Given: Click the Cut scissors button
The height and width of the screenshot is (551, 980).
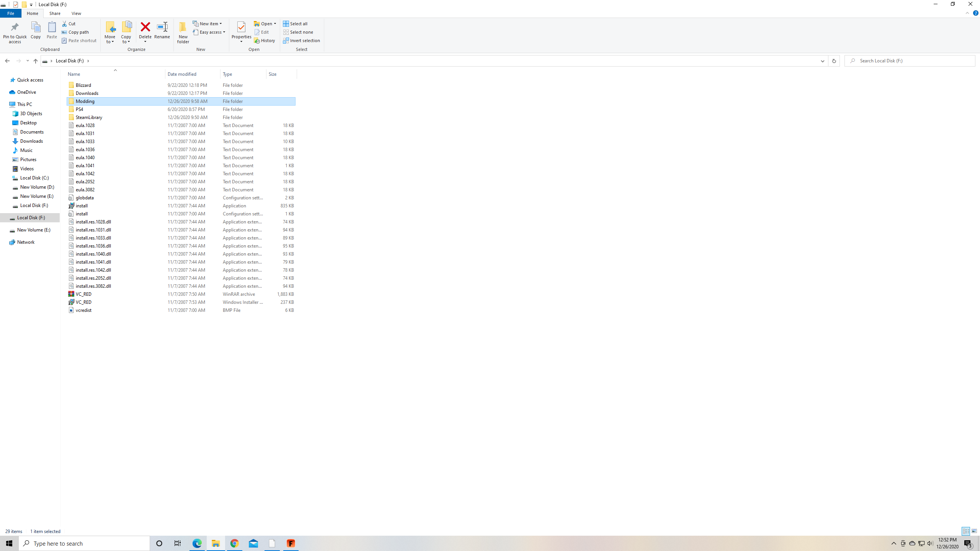Looking at the screenshot, I should 69,24.
